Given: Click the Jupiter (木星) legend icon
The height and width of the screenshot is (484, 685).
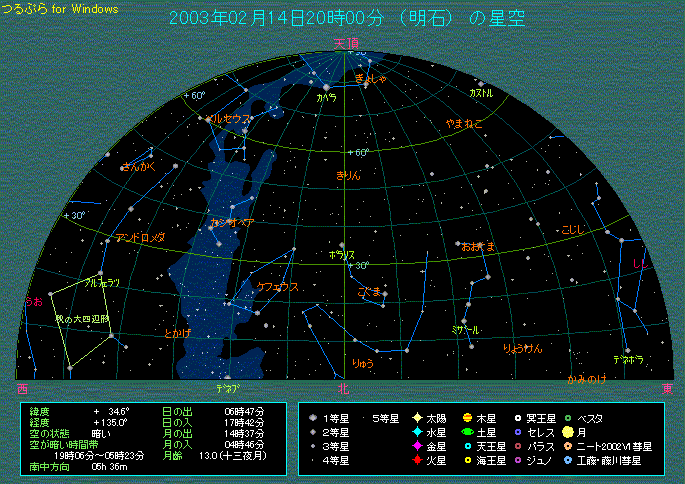Looking at the screenshot, I should (x=467, y=418).
